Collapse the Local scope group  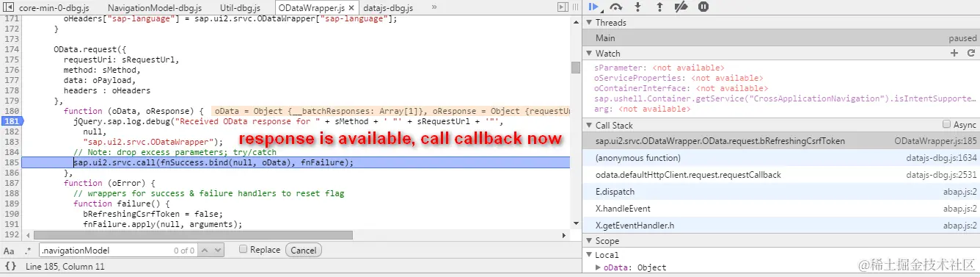(590, 255)
